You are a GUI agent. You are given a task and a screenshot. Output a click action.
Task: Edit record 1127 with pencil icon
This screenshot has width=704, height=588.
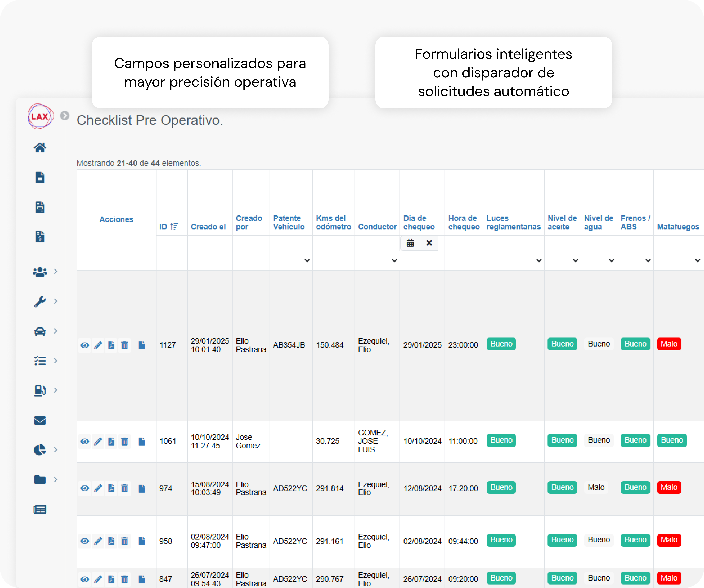click(98, 345)
